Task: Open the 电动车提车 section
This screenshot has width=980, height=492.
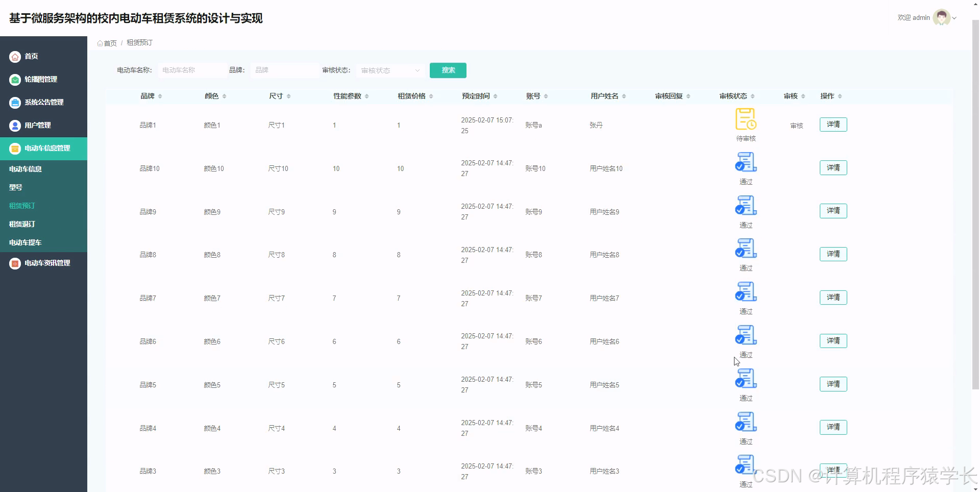Action: point(24,242)
